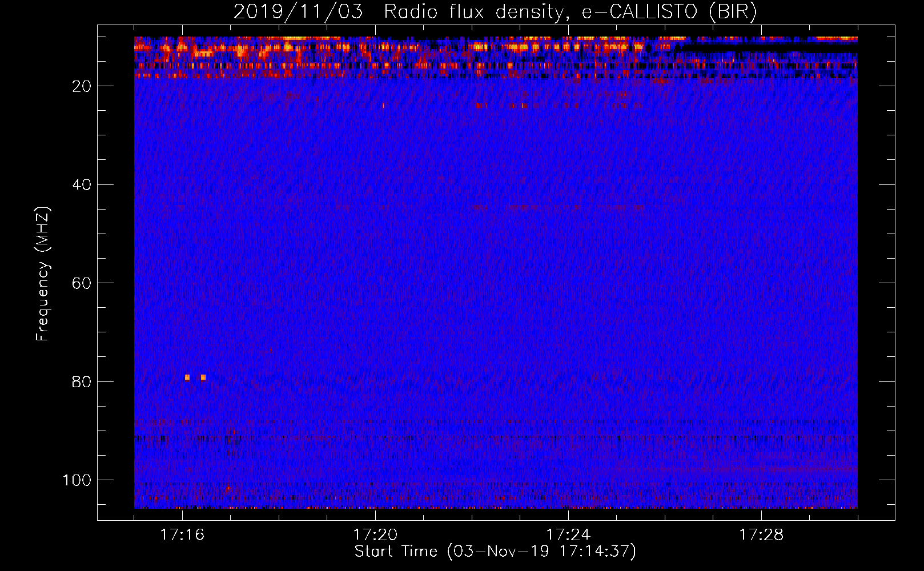Click the 'Frequency (MHZ)' axis label
This screenshot has width=924, height=571.
tap(43, 274)
